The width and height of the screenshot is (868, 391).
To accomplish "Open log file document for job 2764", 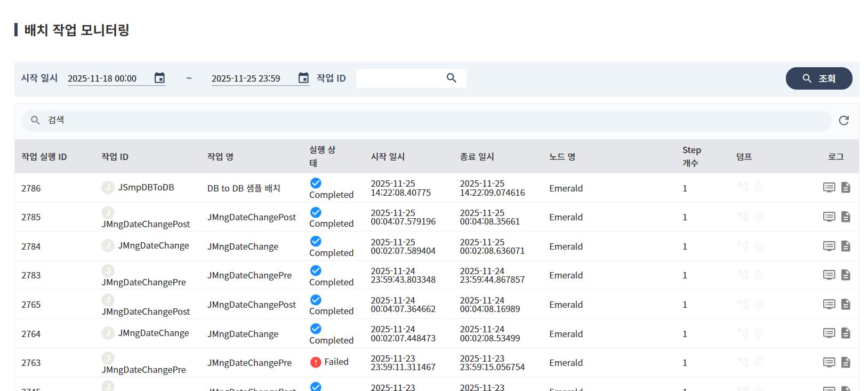I will tap(846, 333).
